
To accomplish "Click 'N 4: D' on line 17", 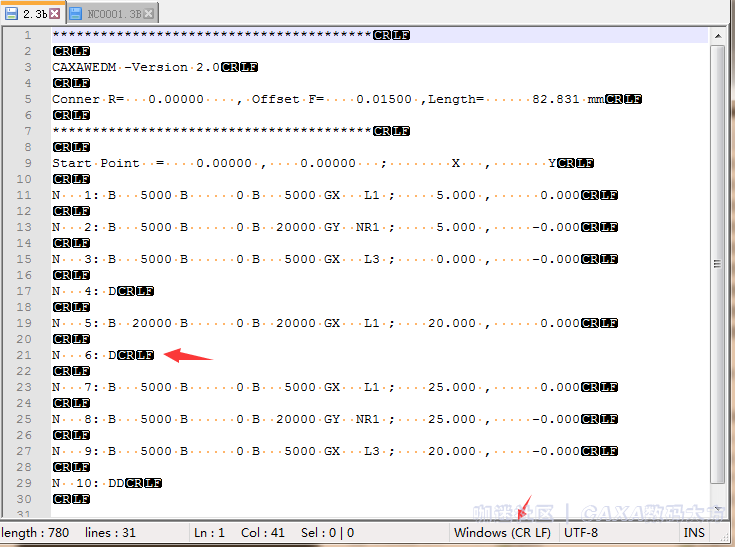I will [x=84, y=291].
